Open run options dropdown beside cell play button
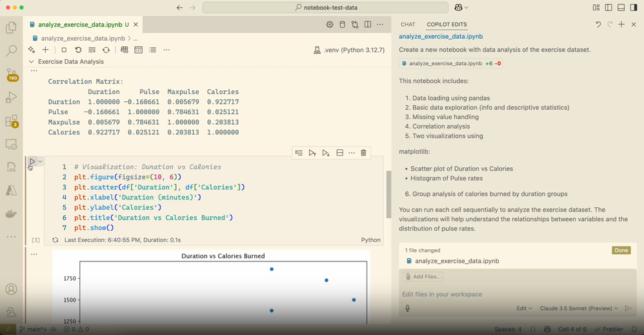This screenshot has height=335, width=644. point(40,161)
